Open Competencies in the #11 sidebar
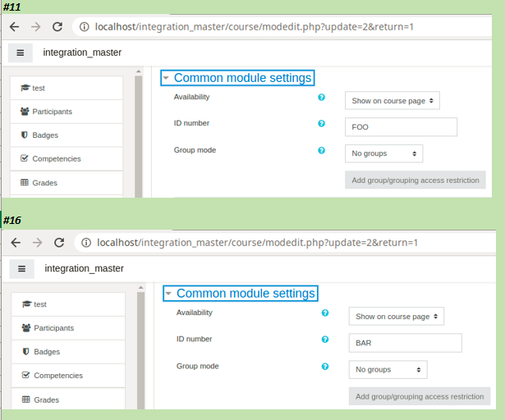Screen dimensions: 505x420 [67, 158]
